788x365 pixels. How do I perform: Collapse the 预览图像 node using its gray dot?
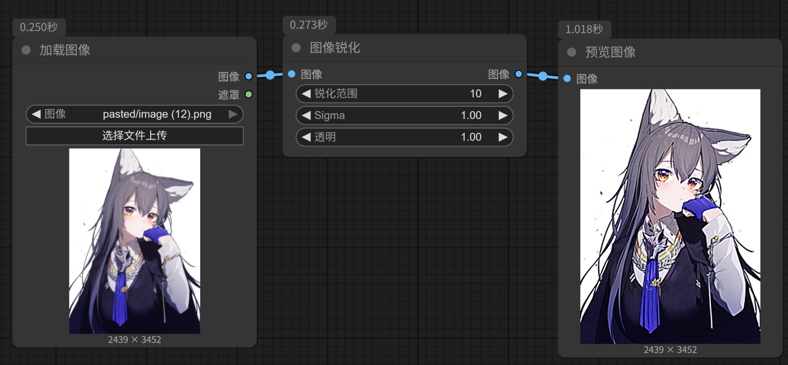pyautogui.click(x=571, y=52)
